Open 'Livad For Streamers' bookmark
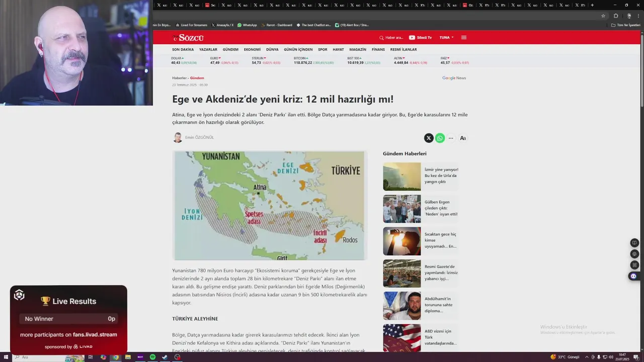 point(191,25)
